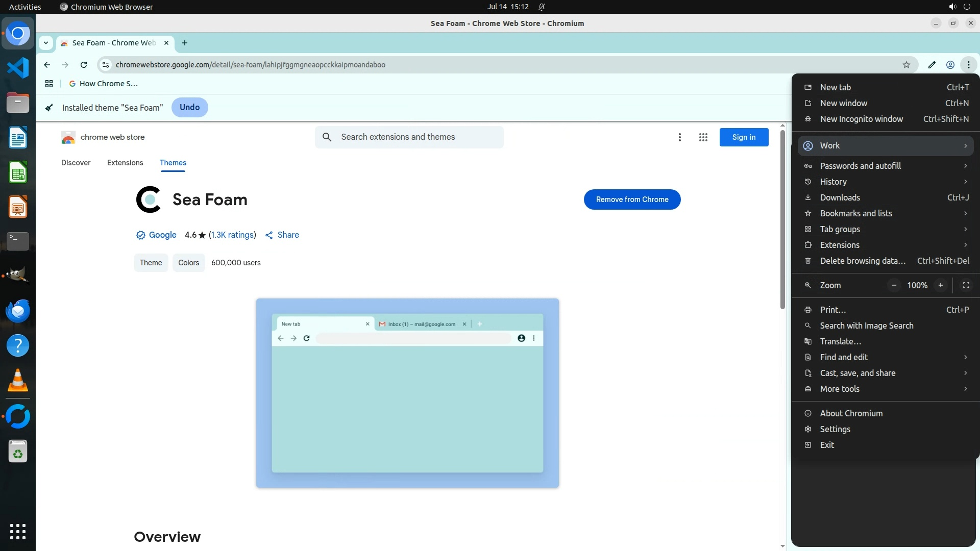Image resolution: width=980 pixels, height=551 pixels.
Task: Open the profile avatar icon in toolbar
Action: click(950, 65)
